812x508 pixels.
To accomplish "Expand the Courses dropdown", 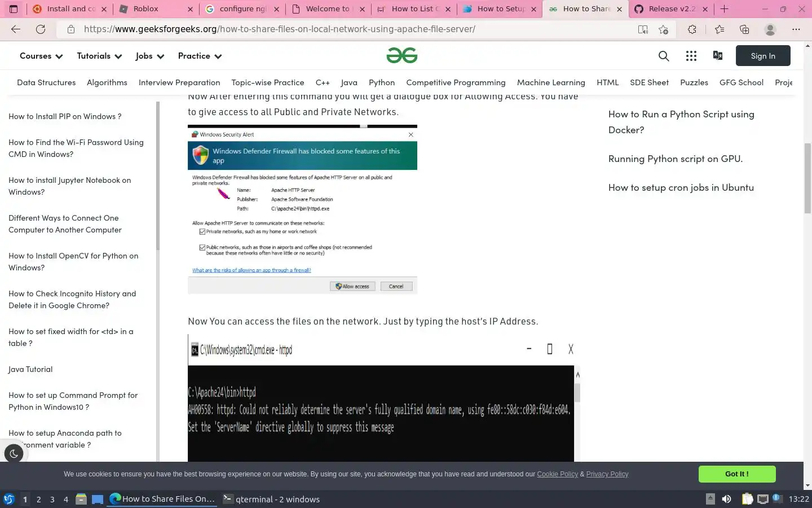I will (x=41, y=56).
